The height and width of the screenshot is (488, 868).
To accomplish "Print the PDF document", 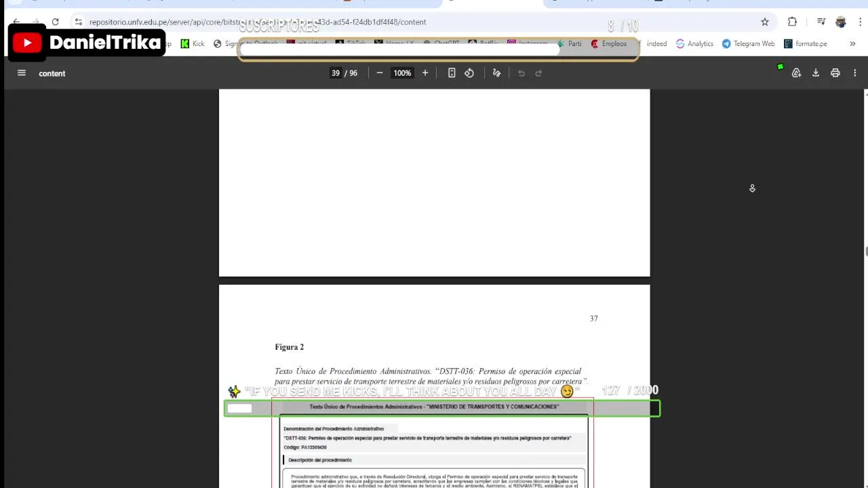I will [835, 73].
